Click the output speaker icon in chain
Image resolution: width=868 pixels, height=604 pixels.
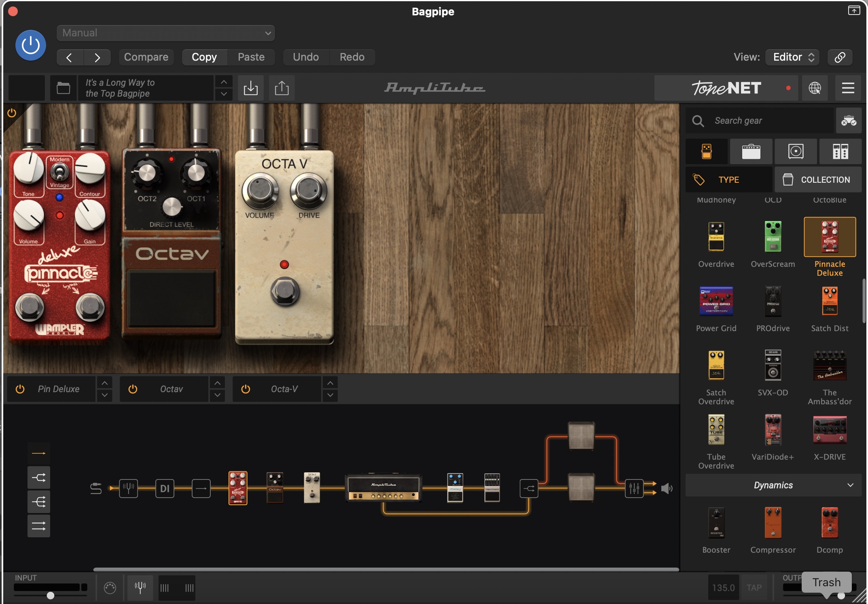tap(667, 488)
